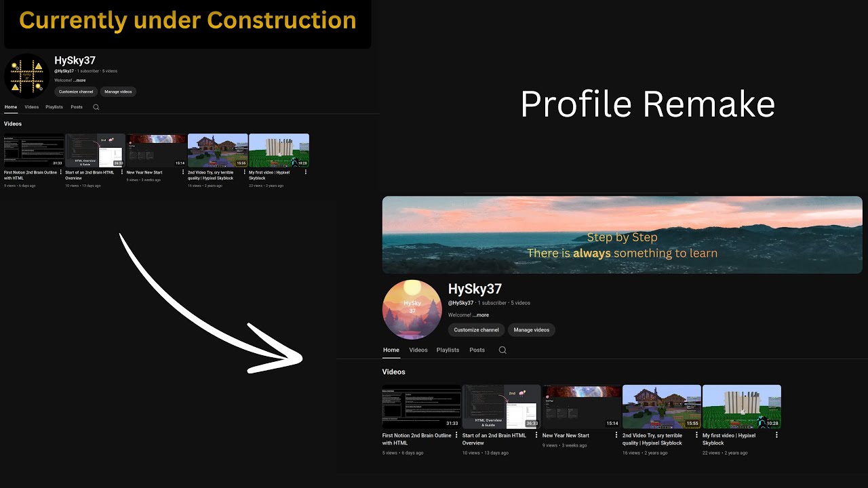Screen dimensions: 868x488
Task: Click '5 views • 6 days ago' in new profile
Action: [x=403, y=453]
